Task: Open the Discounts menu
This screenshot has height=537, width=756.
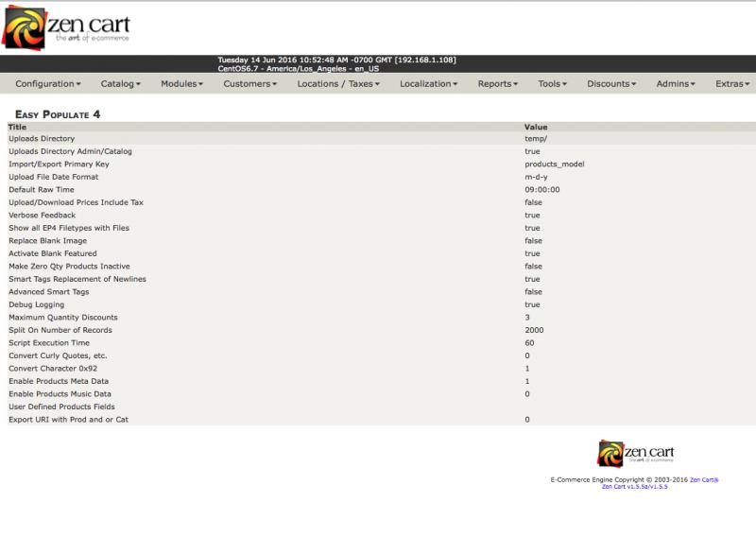Action: pyautogui.click(x=611, y=84)
